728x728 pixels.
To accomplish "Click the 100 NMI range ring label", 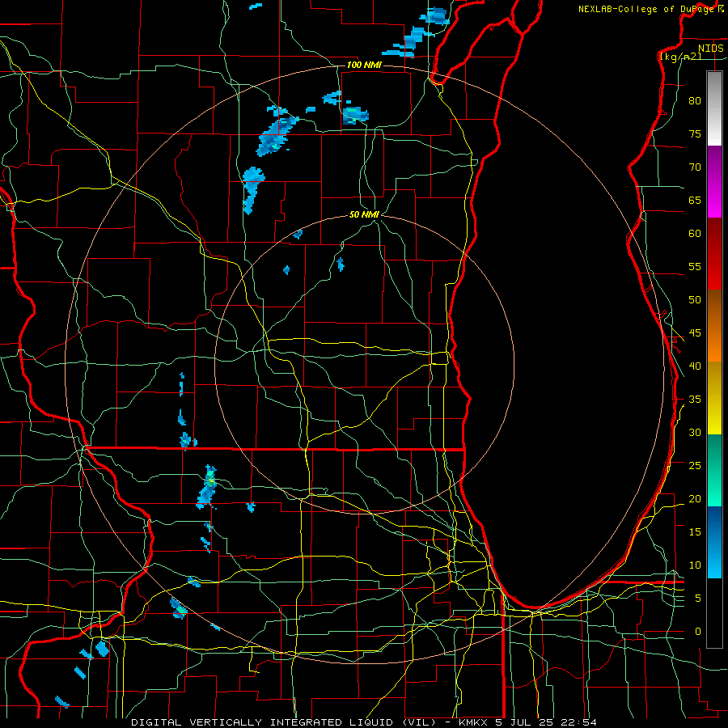I will tap(364, 65).
